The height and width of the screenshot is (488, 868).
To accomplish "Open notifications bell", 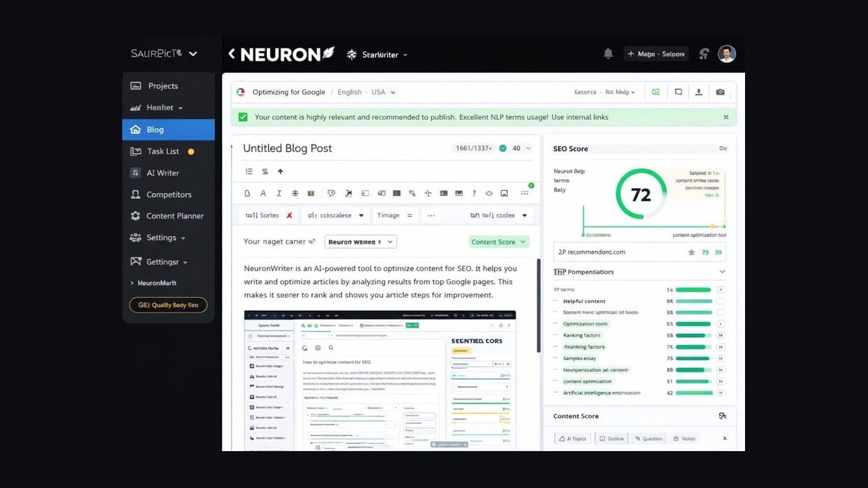I will (608, 53).
